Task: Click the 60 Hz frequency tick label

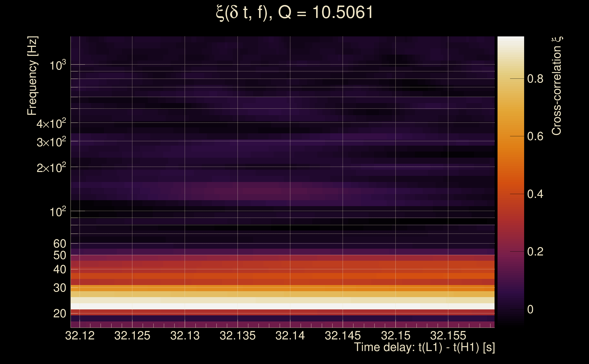Action: [59, 244]
